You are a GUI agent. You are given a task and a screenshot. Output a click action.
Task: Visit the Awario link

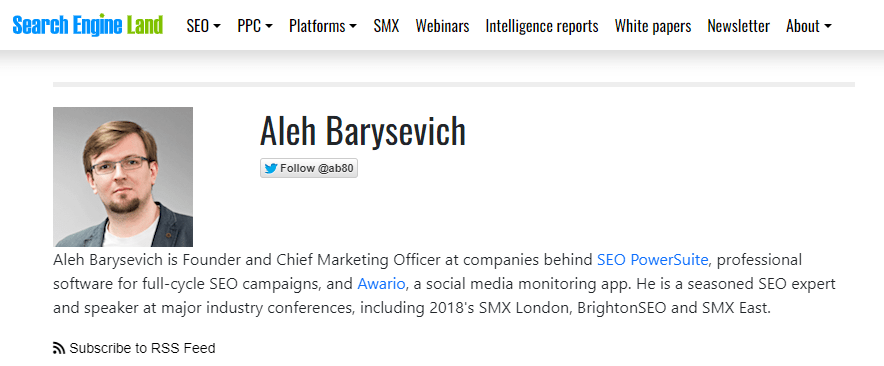pos(381,284)
